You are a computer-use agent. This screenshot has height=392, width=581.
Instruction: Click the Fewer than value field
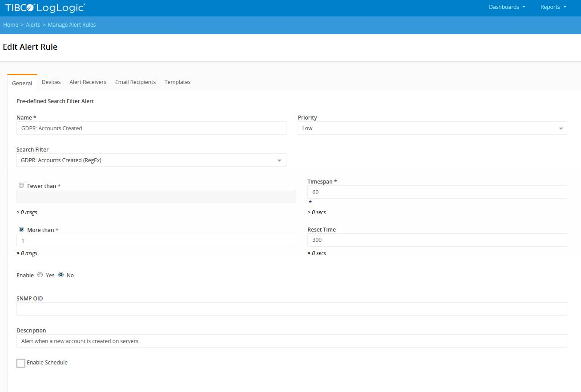pos(156,196)
